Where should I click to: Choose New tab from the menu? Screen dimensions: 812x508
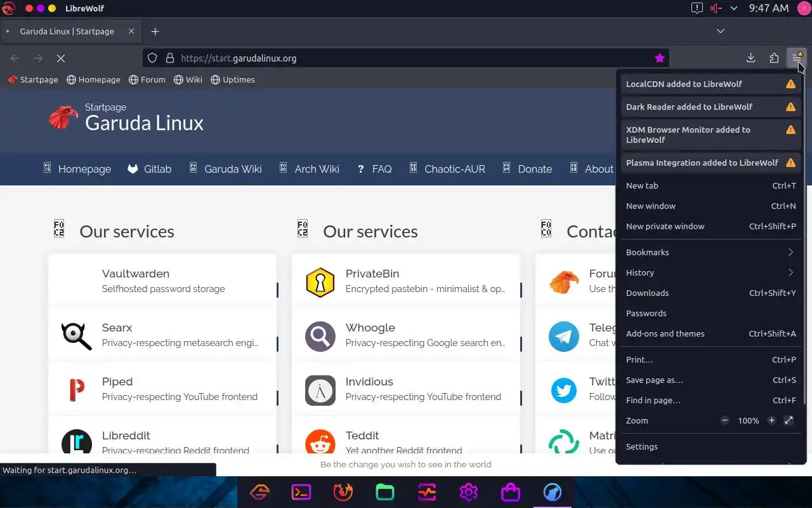click(x=710, y=185)
